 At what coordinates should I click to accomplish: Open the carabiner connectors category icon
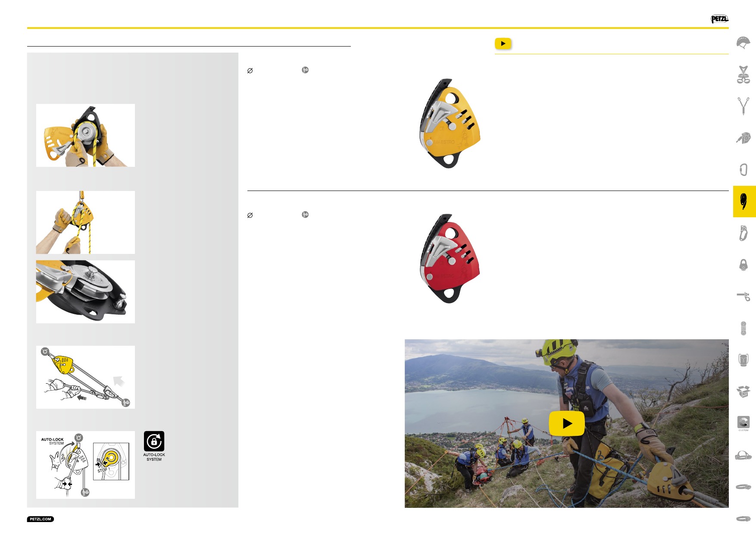(x=744, y=169)
